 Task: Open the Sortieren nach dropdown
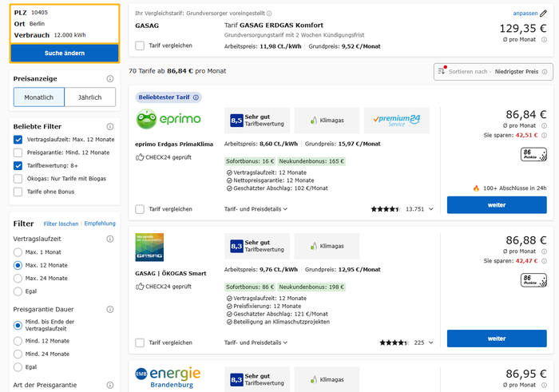tap(494, 72)
